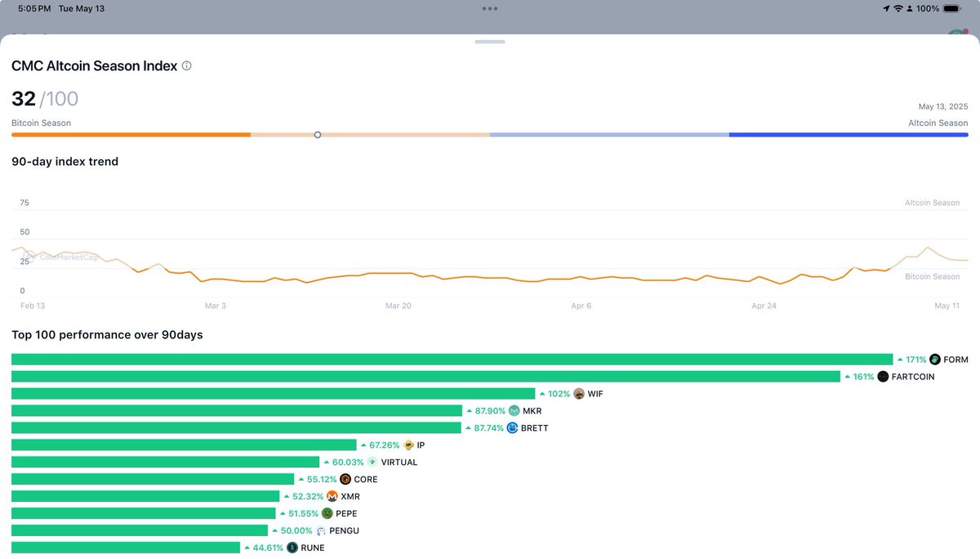
Task: Tap the 52.32% value for XMR
Action: point(308,497)
